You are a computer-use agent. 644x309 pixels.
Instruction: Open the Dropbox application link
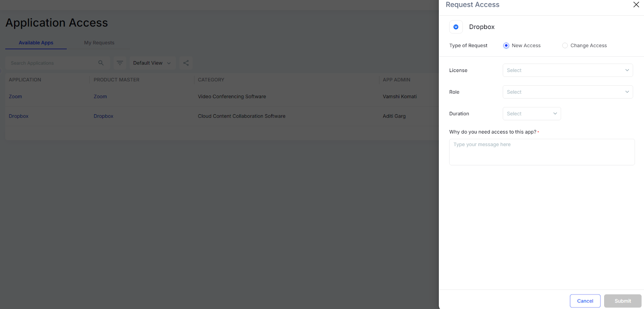pyautogui.click(x=19, y=116)
